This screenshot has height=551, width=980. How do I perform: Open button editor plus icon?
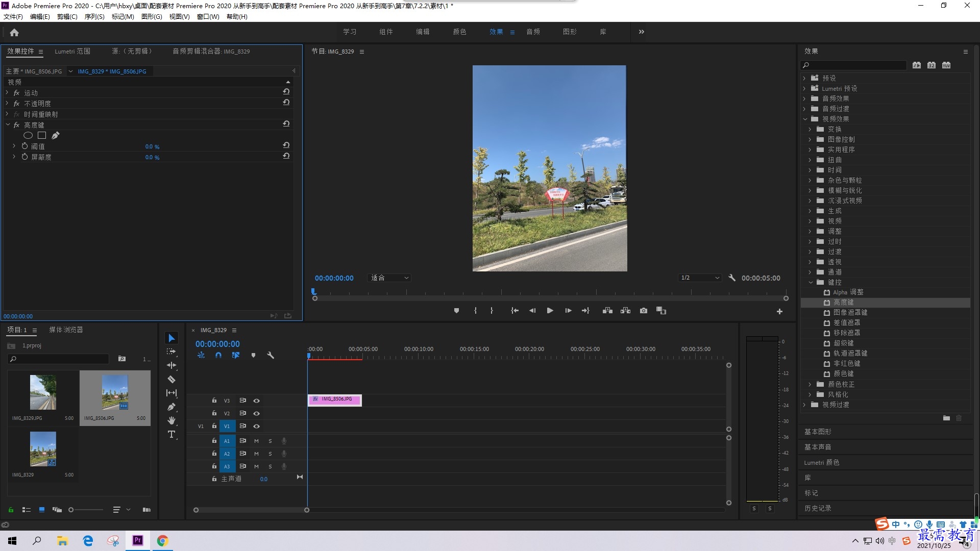(x=779, y=311)
